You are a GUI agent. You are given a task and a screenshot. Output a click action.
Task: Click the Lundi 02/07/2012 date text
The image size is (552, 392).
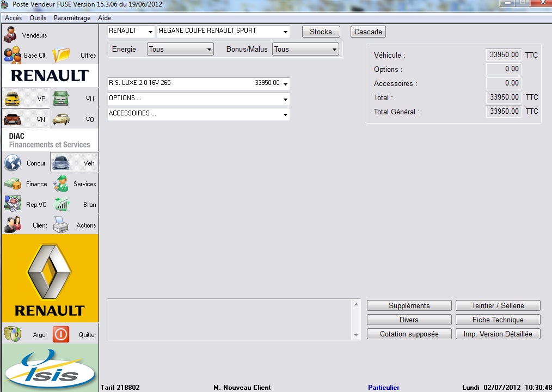[x=491, y=388]
